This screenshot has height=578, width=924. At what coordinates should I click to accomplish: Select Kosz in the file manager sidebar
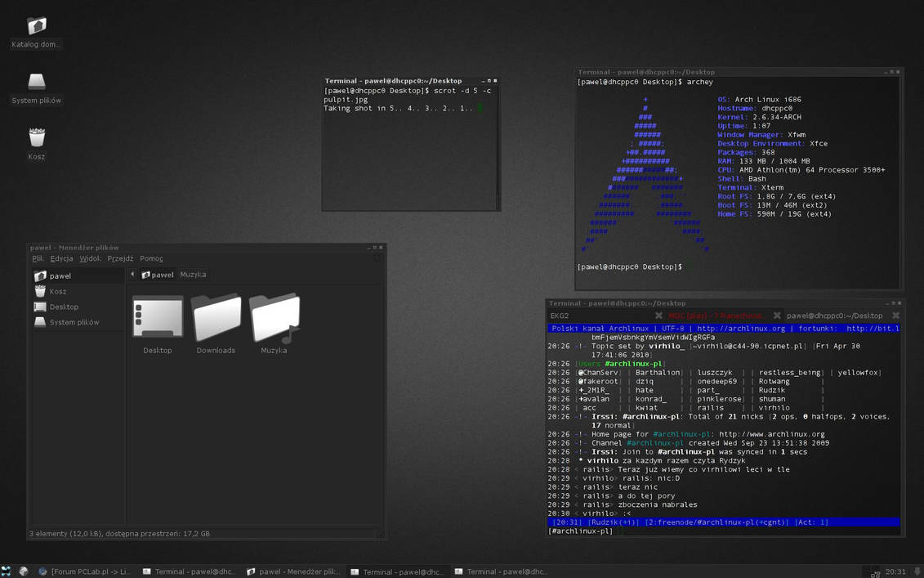point(59,290)
